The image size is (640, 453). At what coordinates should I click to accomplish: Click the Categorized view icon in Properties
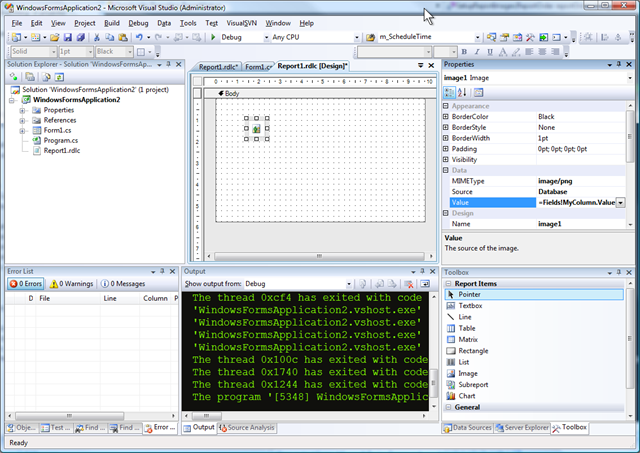[x=449, y=93]
